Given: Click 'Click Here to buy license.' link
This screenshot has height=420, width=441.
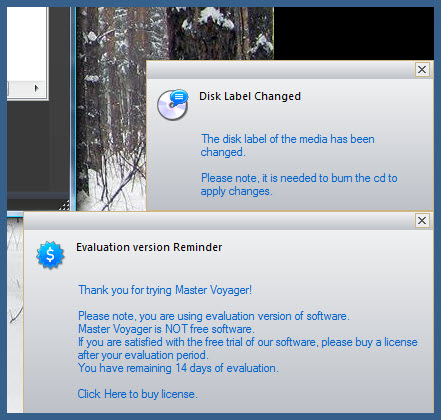Looking at the screenshot, I should click(137, 394).
